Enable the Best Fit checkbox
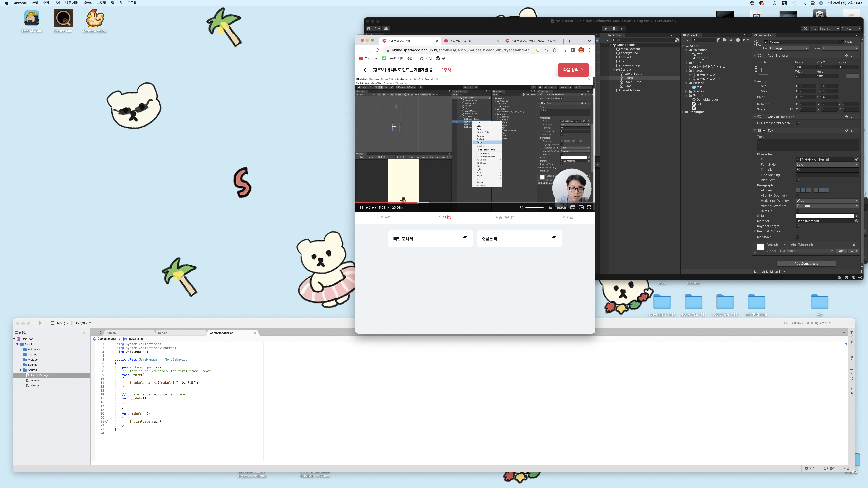The width and height of the screenshot is (868, 488). tap(798, 211)
